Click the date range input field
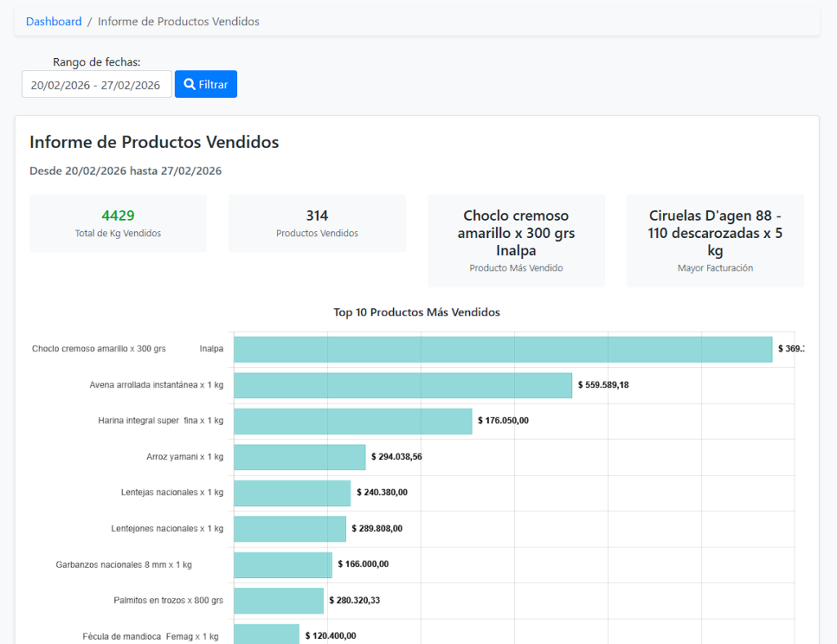 click(x=96, y=85)
